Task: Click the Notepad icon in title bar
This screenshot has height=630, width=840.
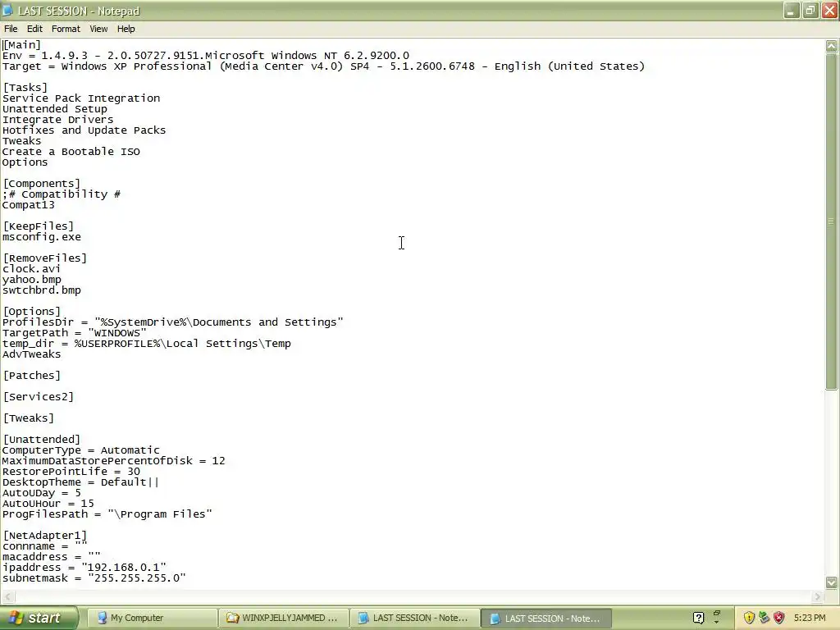Action: coord(7,11)
